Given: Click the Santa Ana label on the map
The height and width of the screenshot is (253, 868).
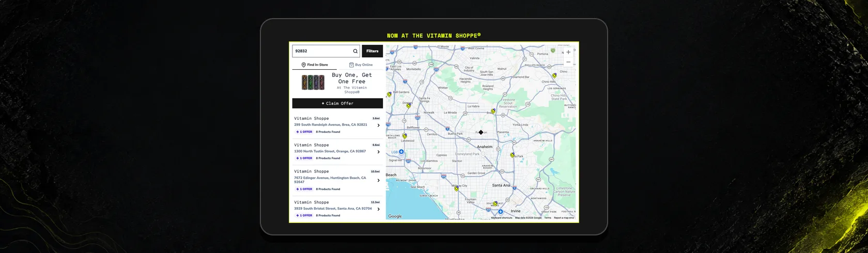Looking at the screenshot, I should pyautogui.click(x=501, y=185).
